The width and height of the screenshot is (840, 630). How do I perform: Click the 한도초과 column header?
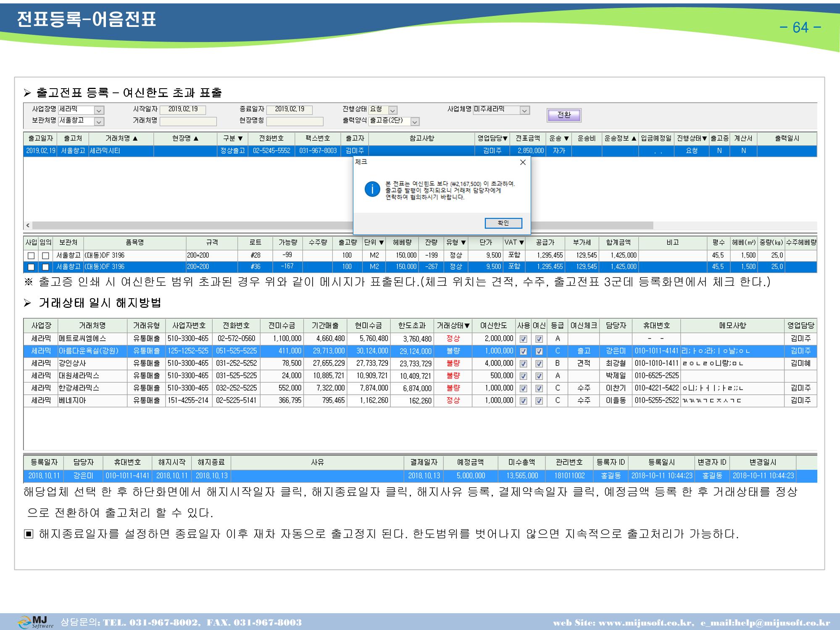(x=412, y=325)
